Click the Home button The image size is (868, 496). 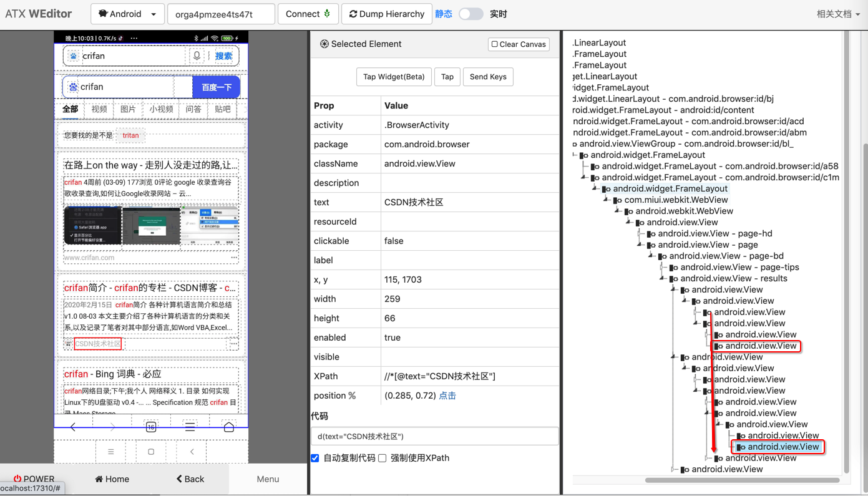pyautogui.click(x=112, y=479)
